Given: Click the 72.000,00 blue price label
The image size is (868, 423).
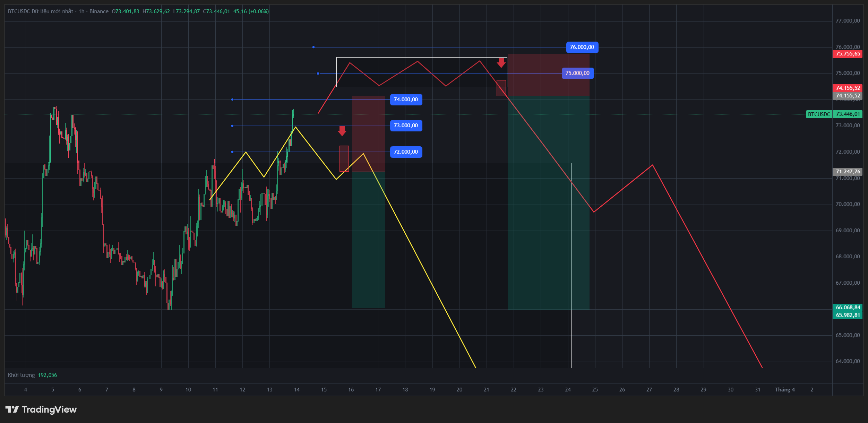Looking at the screenshot, I should (406, 152).
